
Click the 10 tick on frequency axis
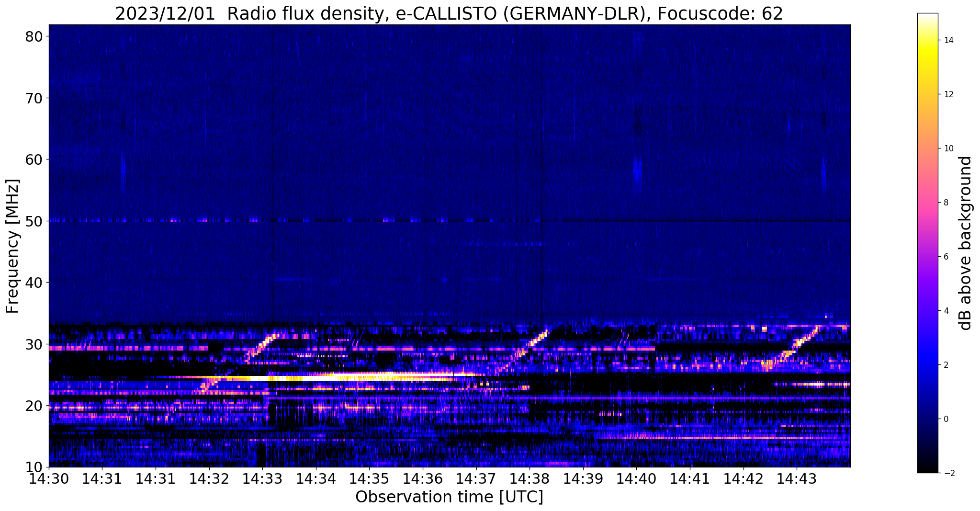tap(35, 467)
